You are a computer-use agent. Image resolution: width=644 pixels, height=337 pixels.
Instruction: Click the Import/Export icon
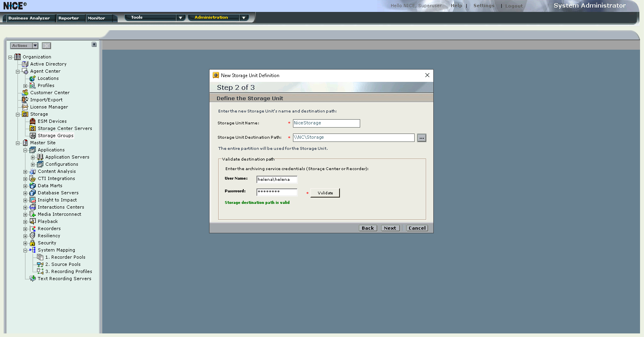(x=25, y=100)
